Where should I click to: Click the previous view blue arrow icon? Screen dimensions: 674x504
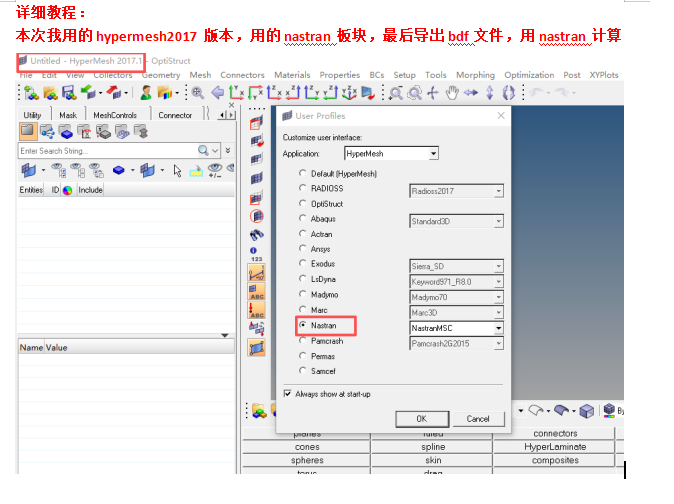pyautogui.click(x=218, y=92)
